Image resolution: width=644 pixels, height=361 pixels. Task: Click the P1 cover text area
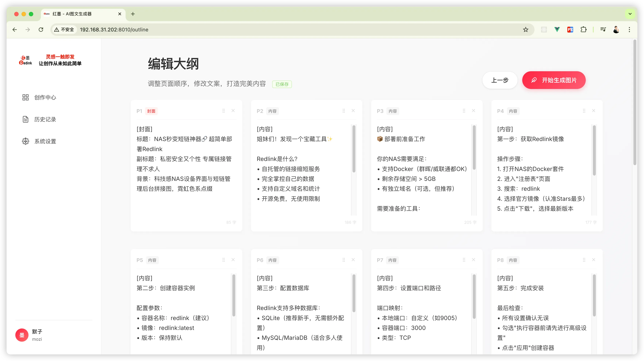(186, 170)
